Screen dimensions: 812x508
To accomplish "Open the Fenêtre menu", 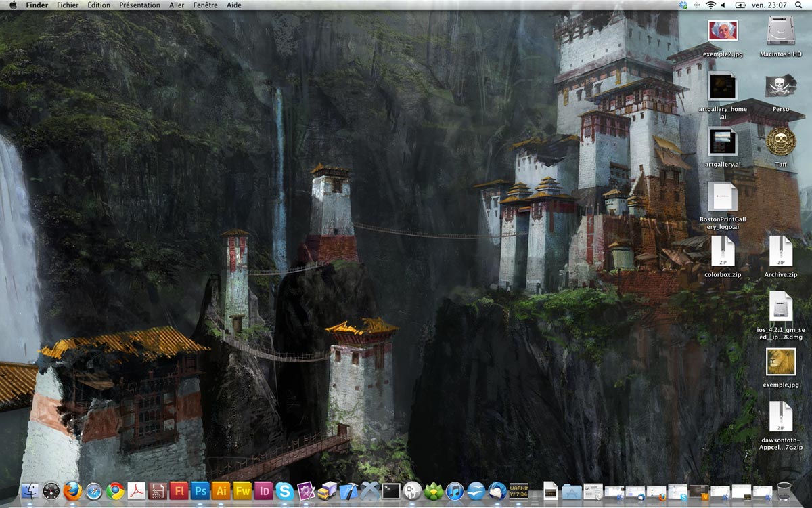I will pos(206,5).
